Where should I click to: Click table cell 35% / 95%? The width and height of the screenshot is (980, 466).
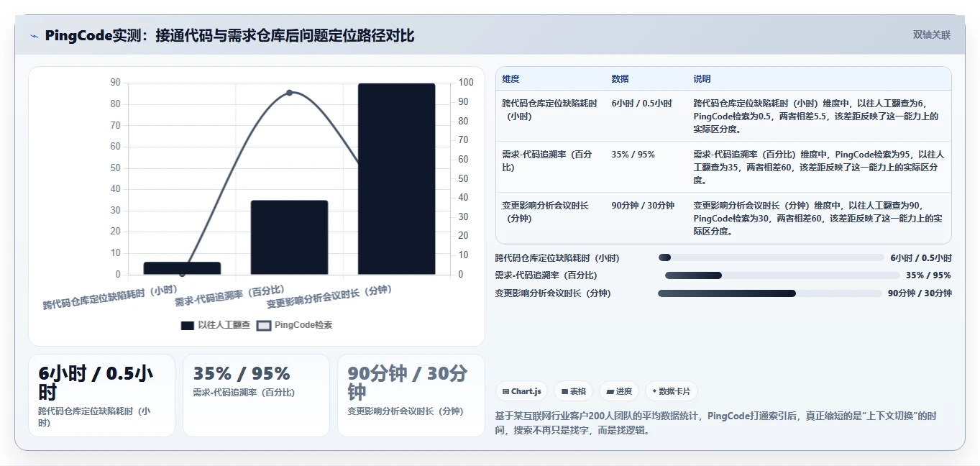coord(633,155)
